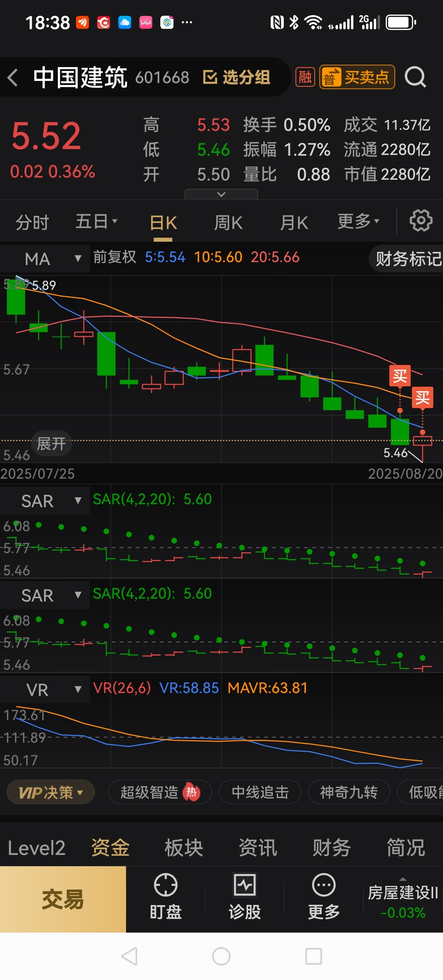Select the 中线追击 strategy chip

click(260, 793)
